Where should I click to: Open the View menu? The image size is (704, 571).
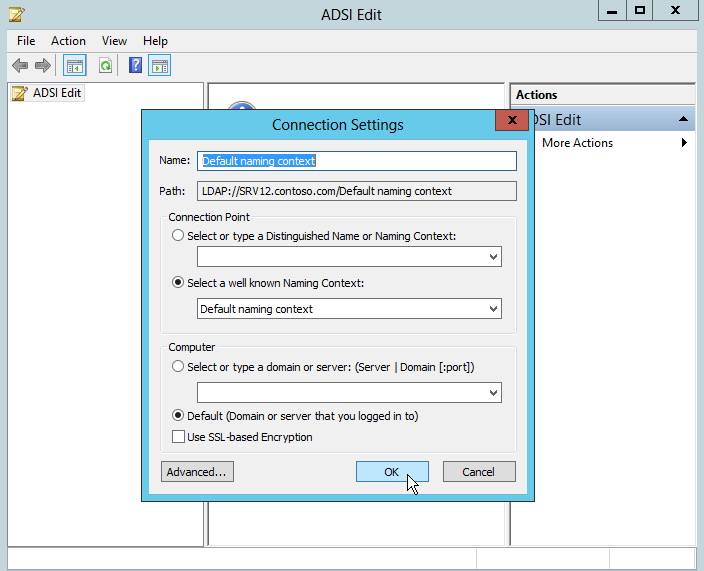tap(114, 41)
